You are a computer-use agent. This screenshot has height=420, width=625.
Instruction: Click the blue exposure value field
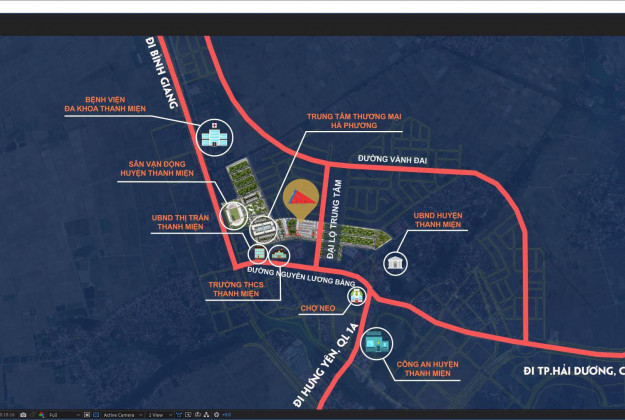tap(227, 414)
